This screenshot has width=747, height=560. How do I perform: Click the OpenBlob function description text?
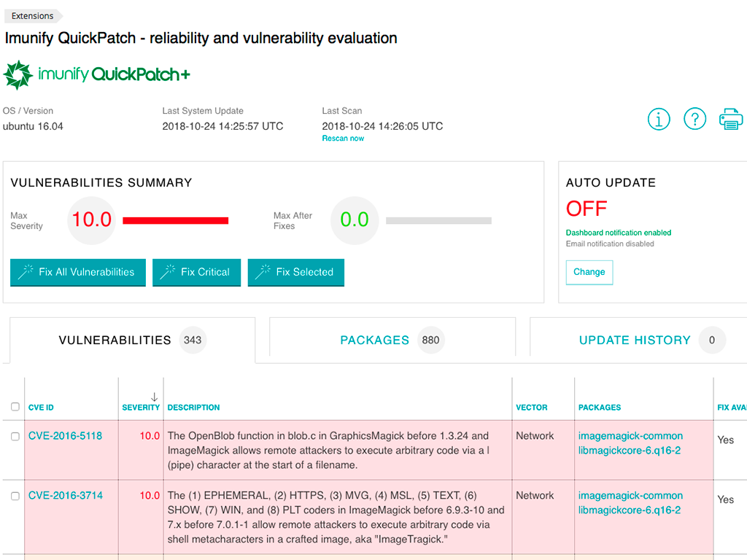(328, 451)
